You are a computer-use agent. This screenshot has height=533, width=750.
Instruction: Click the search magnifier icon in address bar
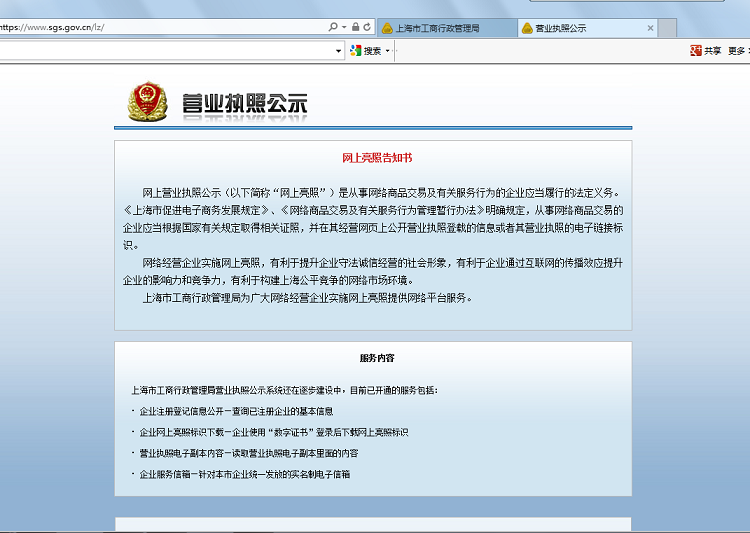point(333,27)
